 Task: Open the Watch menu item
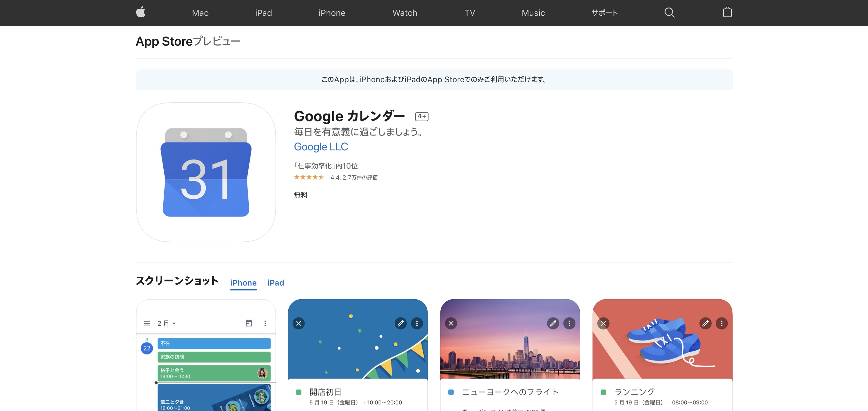click(405, 13)
